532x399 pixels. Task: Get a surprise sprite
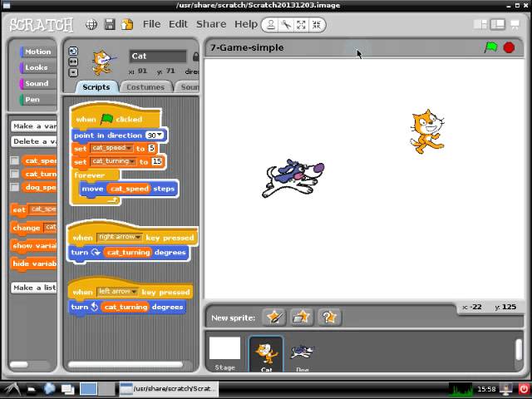pyautogui.click(x=329, y=318)
